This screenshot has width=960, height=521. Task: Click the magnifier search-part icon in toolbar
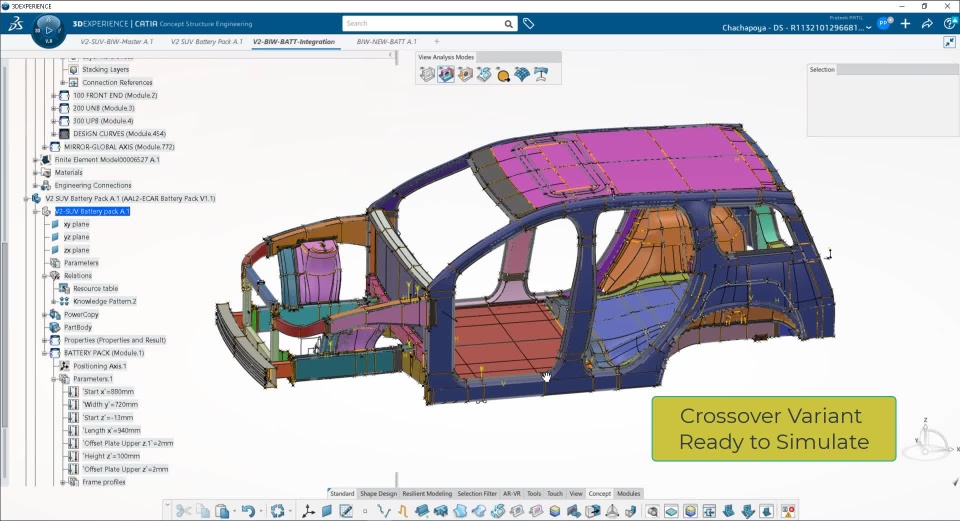pyautogui.click(x=653, y=511)
